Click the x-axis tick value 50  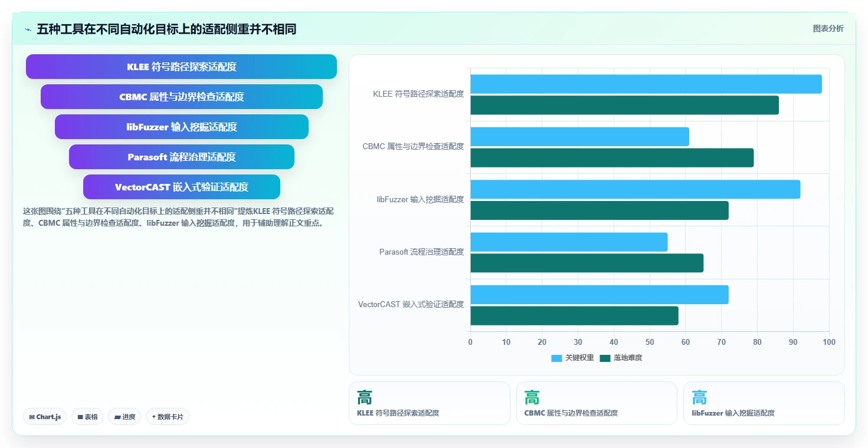pos(650,342)
